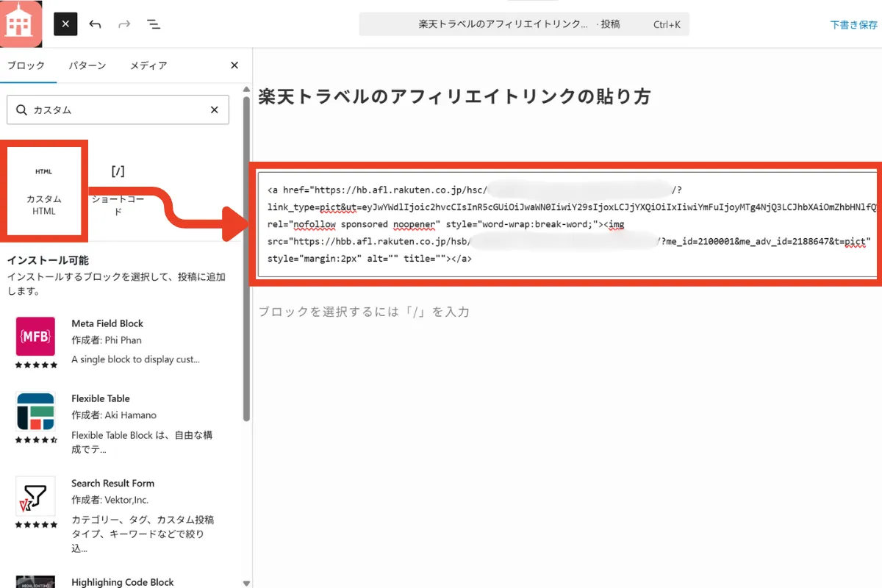The image size is (882, 588).
Task: Undo the last change
Action: click(95, 24)
